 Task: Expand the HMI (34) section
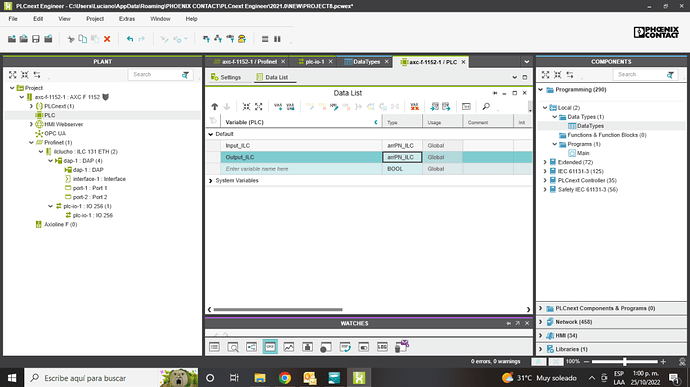click(541, 335)
